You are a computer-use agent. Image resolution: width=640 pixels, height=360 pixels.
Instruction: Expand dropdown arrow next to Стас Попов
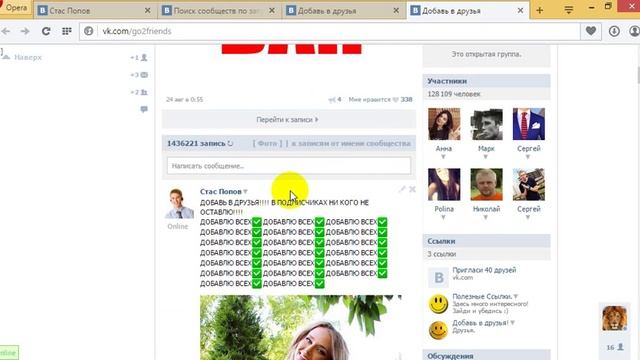[245, 191]
